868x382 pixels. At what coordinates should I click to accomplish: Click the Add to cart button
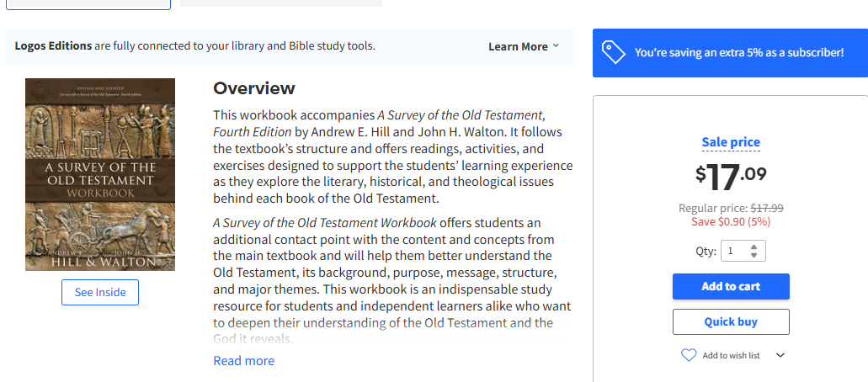tap(731, 286)
